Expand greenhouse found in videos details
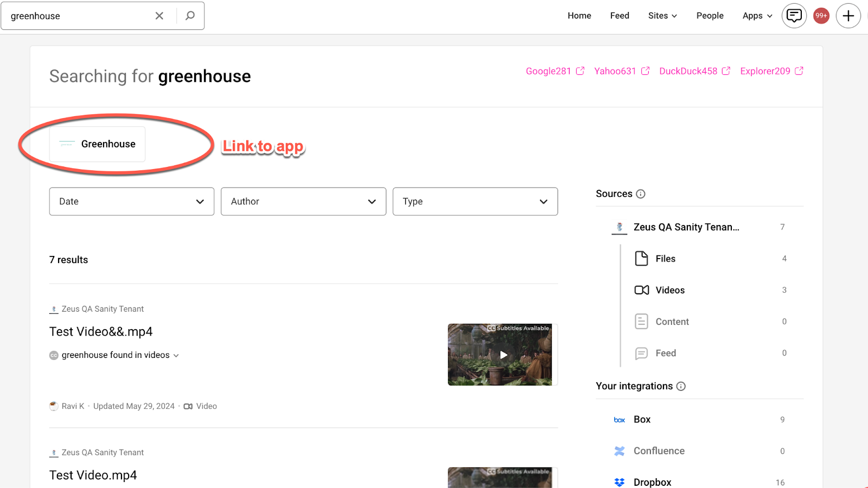This screenshot has height=488, width=868. click(x=176, y=355)
